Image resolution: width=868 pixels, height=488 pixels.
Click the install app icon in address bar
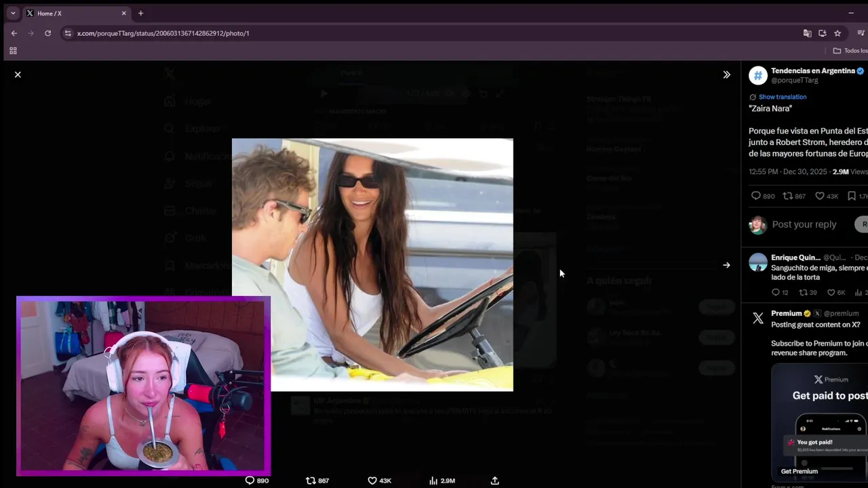tap(822, 33)
